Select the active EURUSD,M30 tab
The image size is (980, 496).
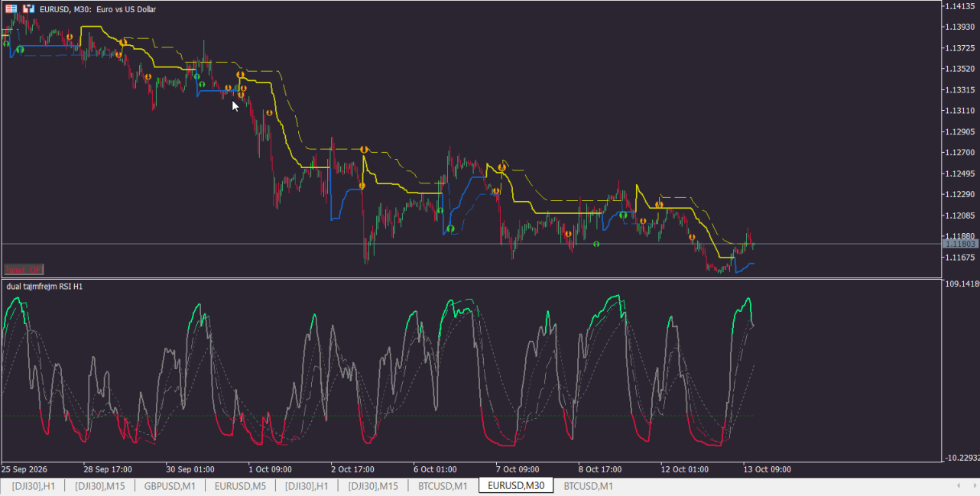coord(516,486)
